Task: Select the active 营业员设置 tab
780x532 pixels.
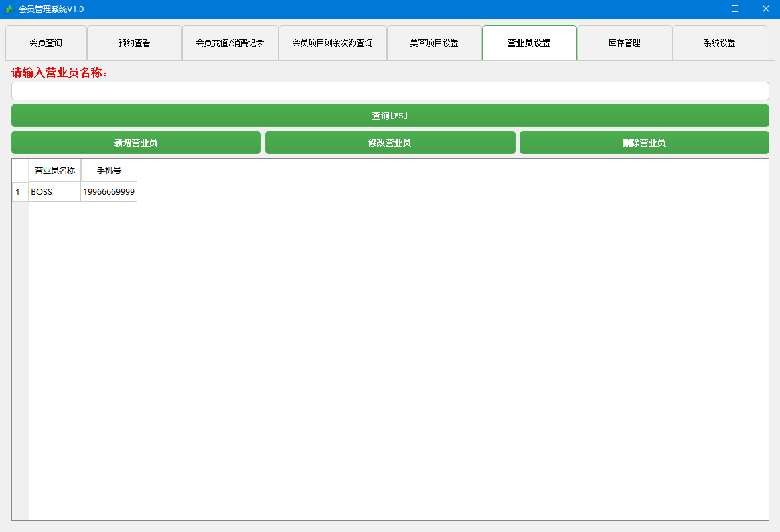Action: (529, 42)
